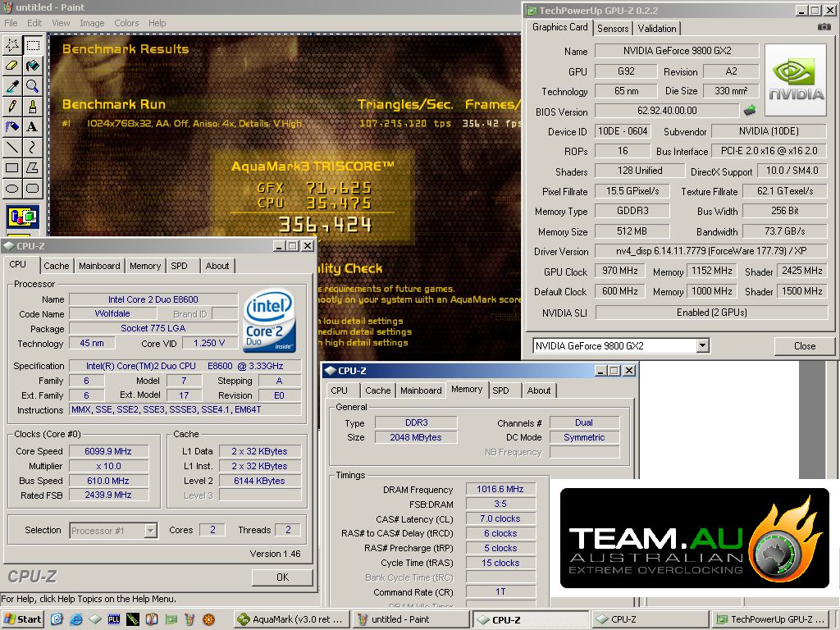Choose the Pencil tool in Paint
The image size is (840, 630).
(12, 106)
